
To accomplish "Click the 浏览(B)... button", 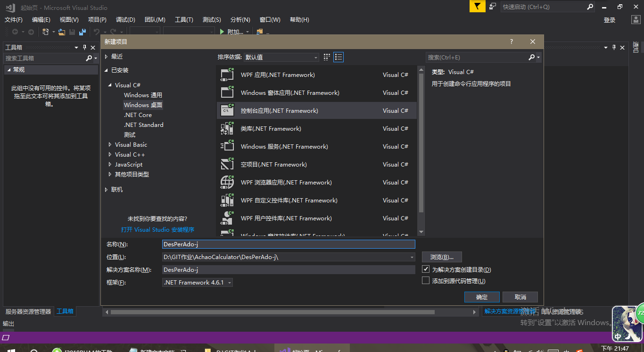I will tap(442, 257).
